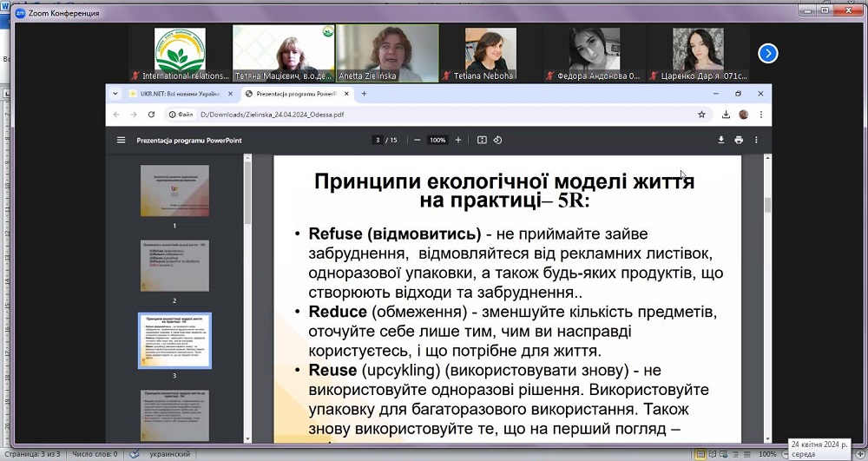The width and height of the screenshot is (868, 461).
Task: Open a new browser tab
Action: (365, 94)
